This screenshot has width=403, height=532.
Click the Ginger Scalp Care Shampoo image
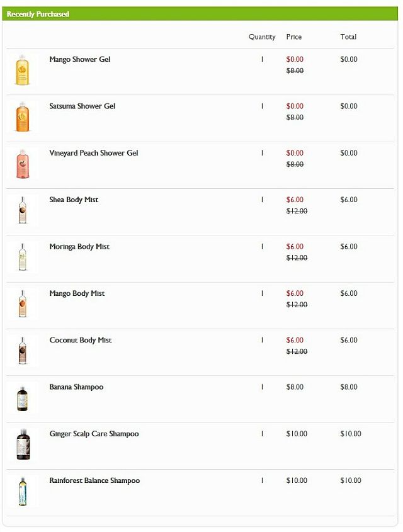pyautogui.click(x=23, y=444)
